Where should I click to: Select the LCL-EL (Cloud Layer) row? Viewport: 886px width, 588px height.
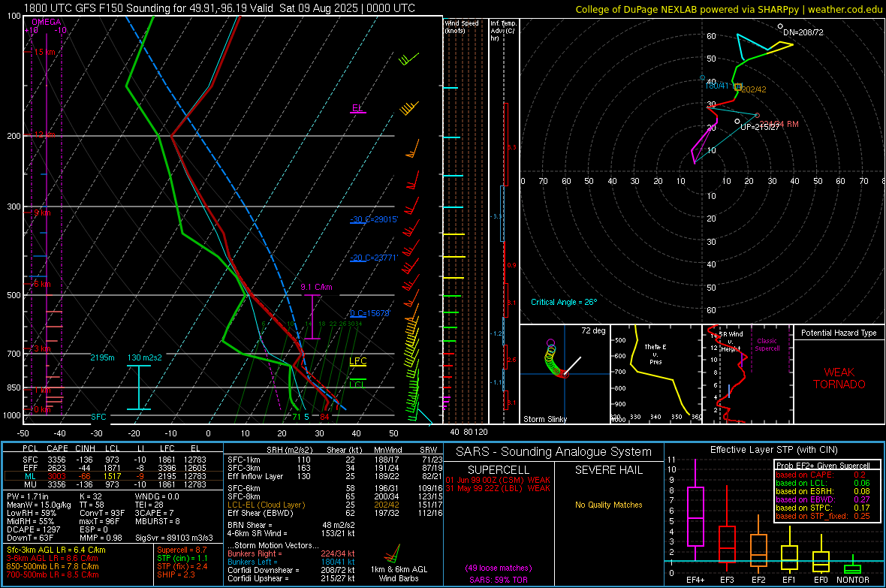[x=335, y=505]
